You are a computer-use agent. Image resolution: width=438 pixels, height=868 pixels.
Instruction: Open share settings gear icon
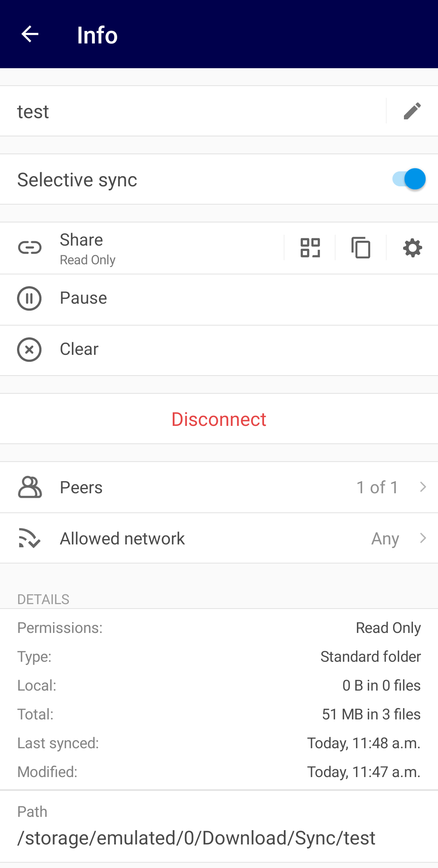[x=412, y=248]
